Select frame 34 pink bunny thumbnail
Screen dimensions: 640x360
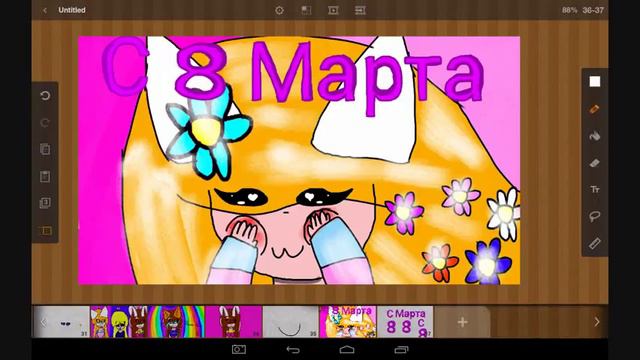tap(233, 322)
